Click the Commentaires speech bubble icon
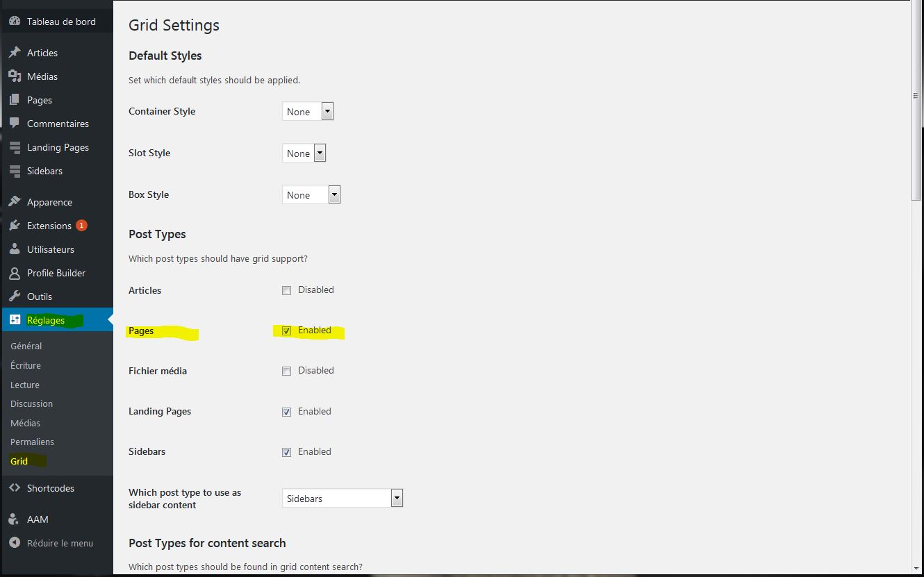The image size is (924, 577). [15, 124]
